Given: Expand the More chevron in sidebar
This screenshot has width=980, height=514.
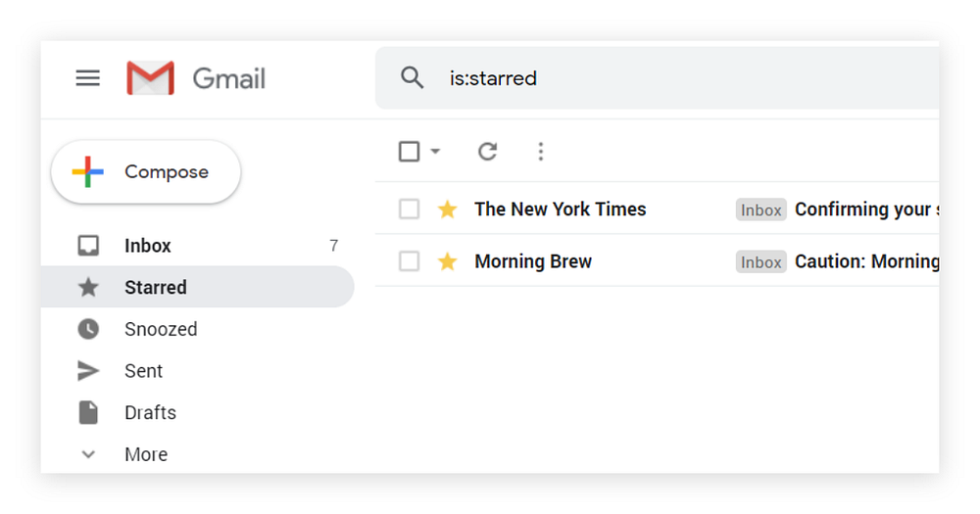Looking at the screenshot, I should coord(88,454).
